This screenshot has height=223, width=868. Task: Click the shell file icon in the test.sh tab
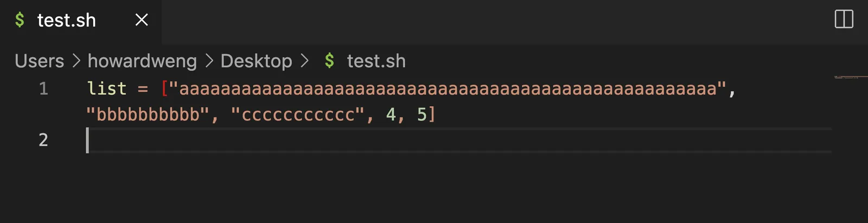coord(20,21)
